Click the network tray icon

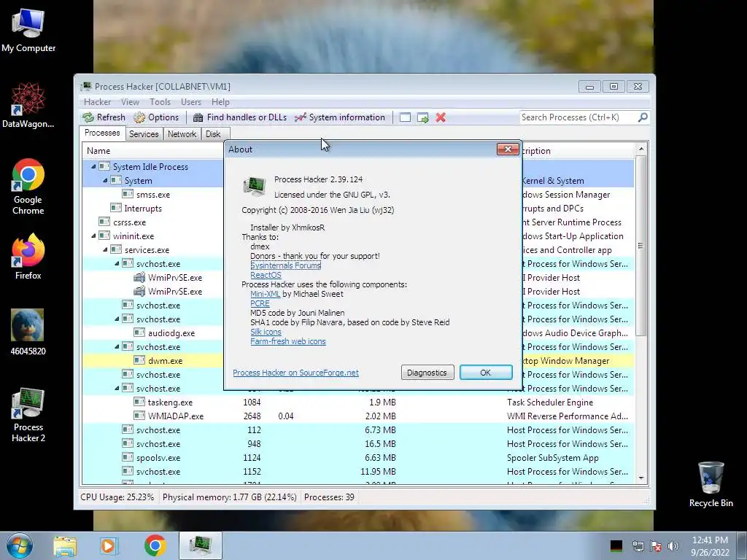tap(638, 546)
